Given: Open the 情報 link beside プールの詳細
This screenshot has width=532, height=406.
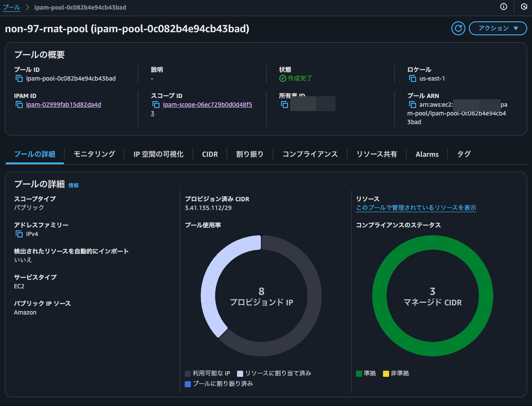Looking at the screenshot, I should click(x=73, y=185).
